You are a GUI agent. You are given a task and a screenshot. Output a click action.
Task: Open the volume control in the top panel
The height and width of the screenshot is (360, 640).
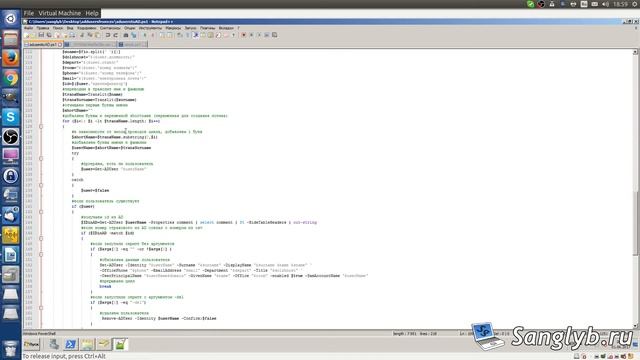[605, 4]
